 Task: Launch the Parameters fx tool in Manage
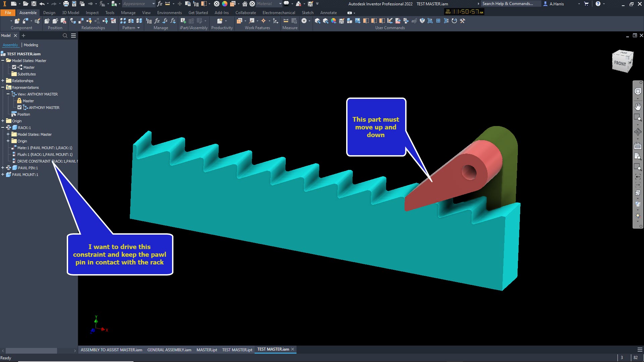(157, 20)
